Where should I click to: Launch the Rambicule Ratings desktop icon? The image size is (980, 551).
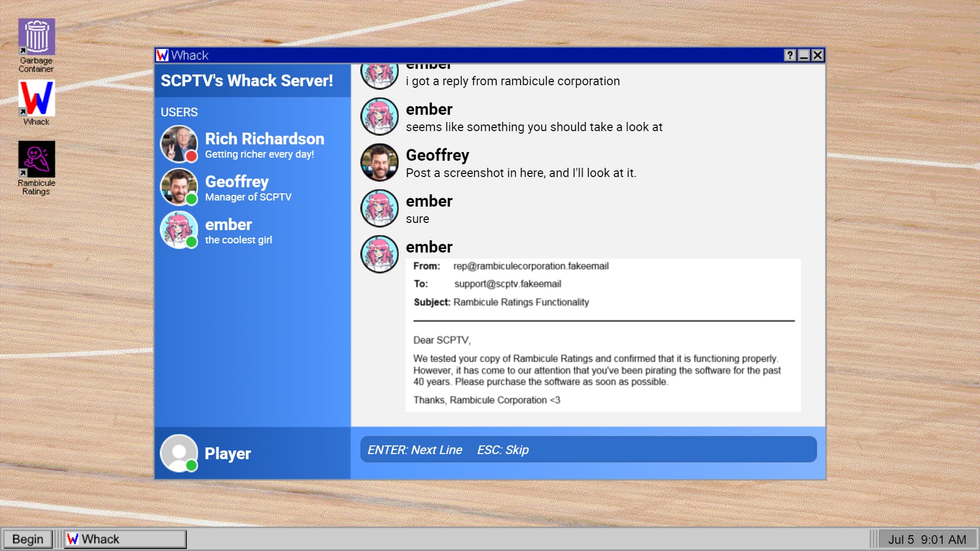point(36,160)
